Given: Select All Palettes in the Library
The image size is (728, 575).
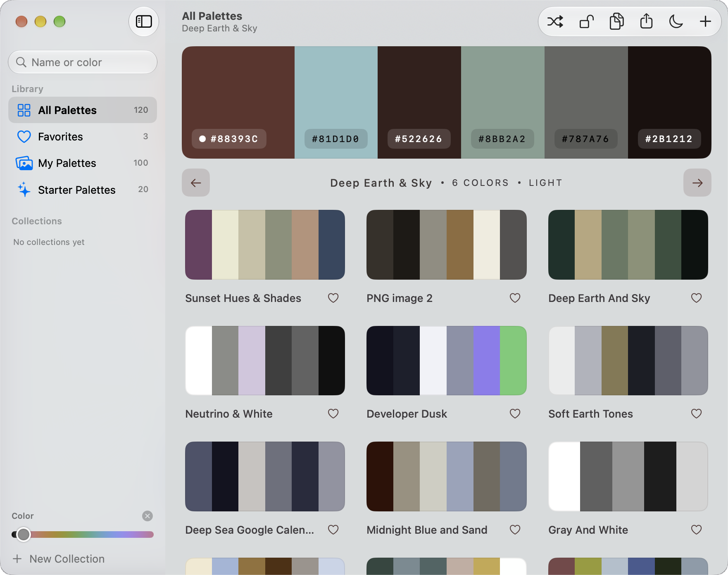Looking at the screenshot, I should coord(83,110).
